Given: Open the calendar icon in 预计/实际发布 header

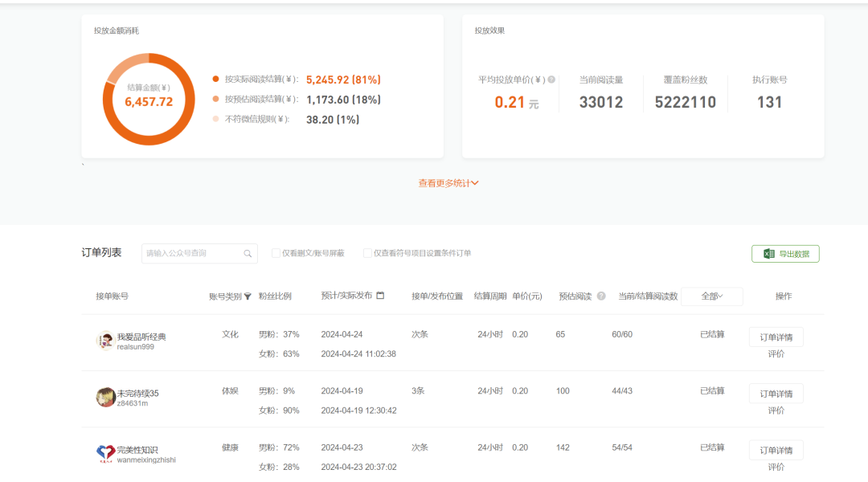Looking at the screenshot, I should tap(380, 296).
